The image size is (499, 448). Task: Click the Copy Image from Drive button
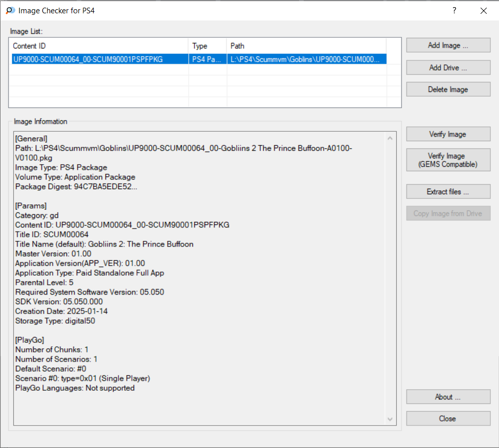point(448,213)
